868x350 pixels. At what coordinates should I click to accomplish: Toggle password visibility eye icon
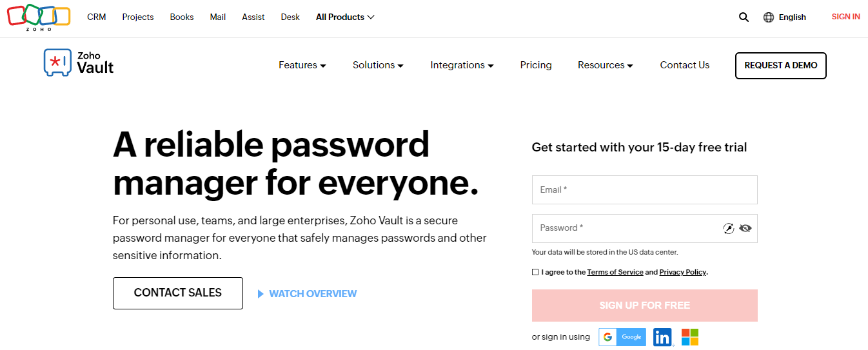tap(745, 228)
